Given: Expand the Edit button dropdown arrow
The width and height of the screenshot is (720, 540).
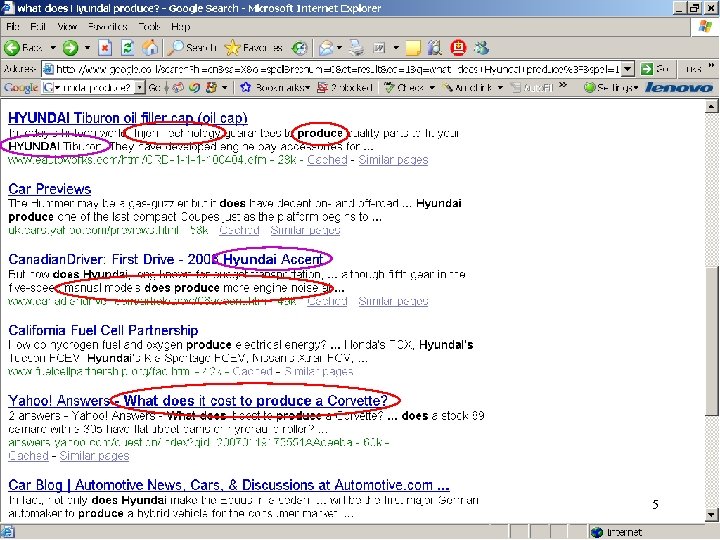Looking at the screenshot, I should click(396, 47).
